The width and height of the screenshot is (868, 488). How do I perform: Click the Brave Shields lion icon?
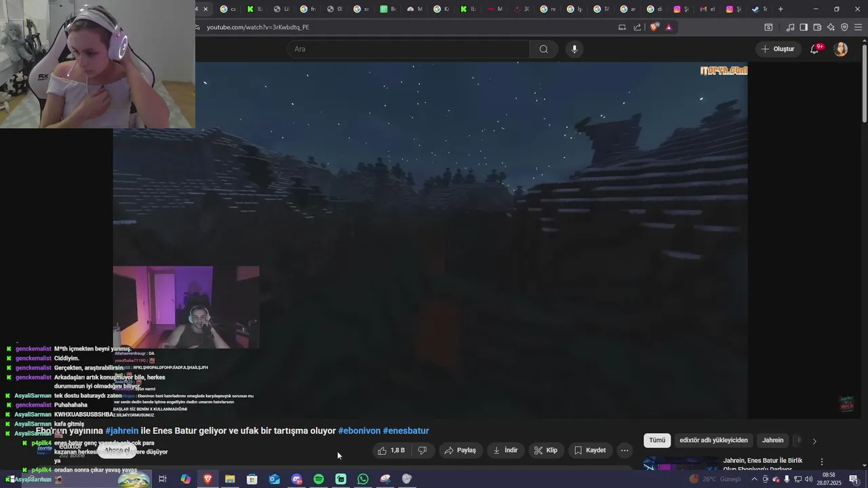654,27
